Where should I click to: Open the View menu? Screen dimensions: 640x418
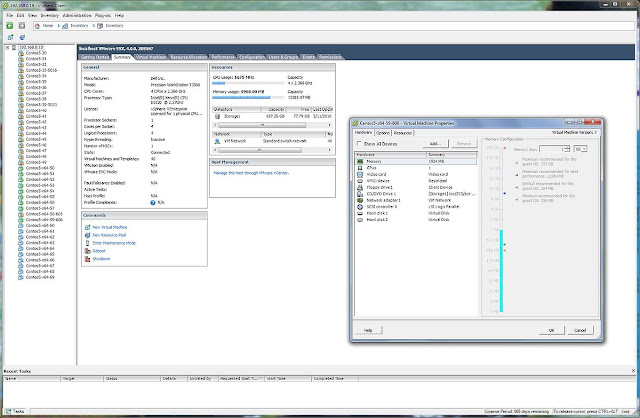tap(32, 16)
